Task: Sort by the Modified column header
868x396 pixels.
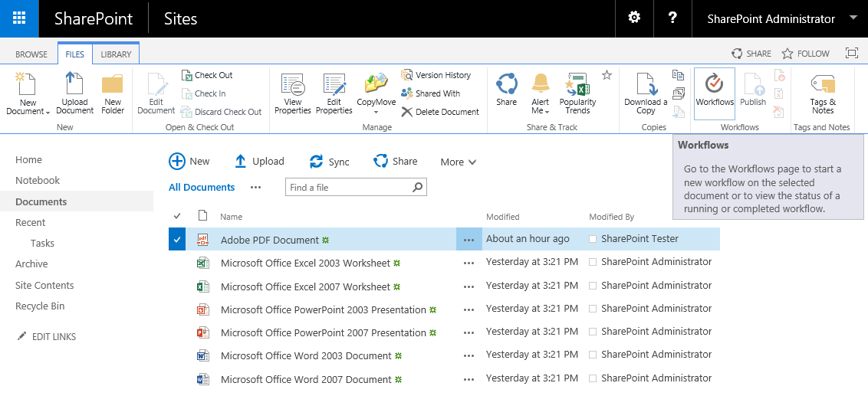Action: [503, 217]
